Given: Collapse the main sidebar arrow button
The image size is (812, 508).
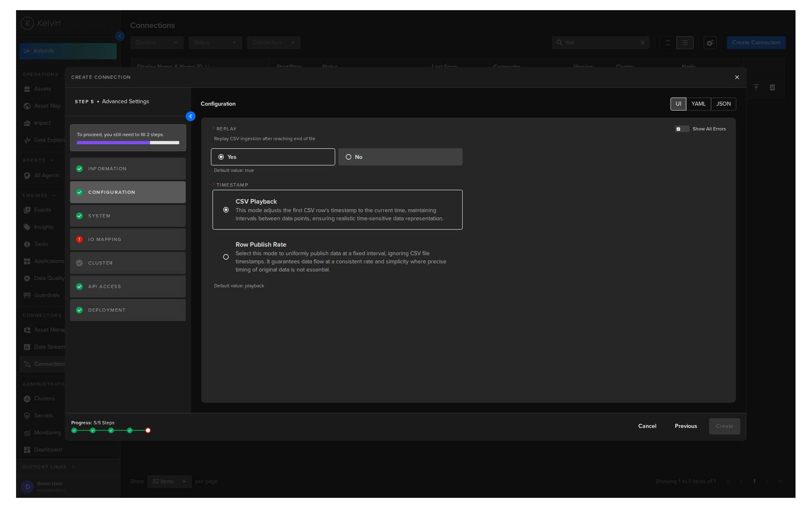Looking at the screenshot, I should (x=120, y=36).
